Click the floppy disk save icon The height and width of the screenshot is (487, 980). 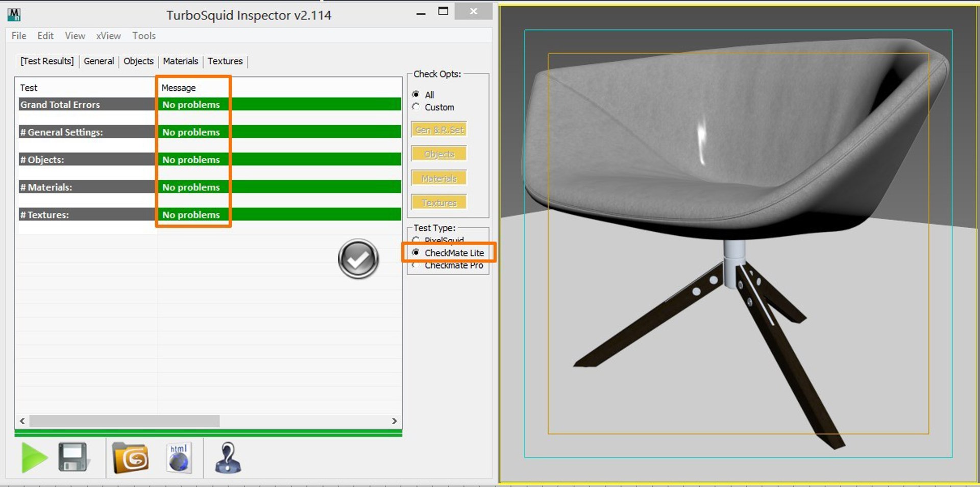73,457
